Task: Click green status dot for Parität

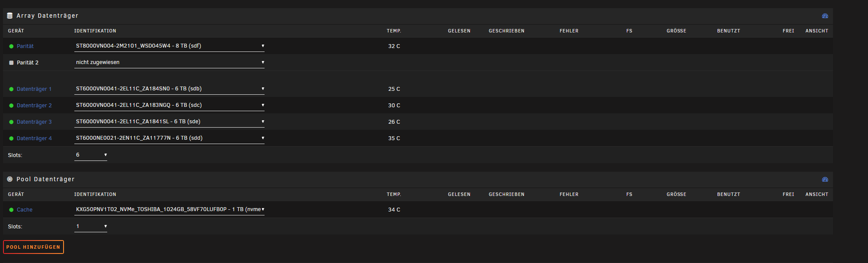Action: coord(11,46)
